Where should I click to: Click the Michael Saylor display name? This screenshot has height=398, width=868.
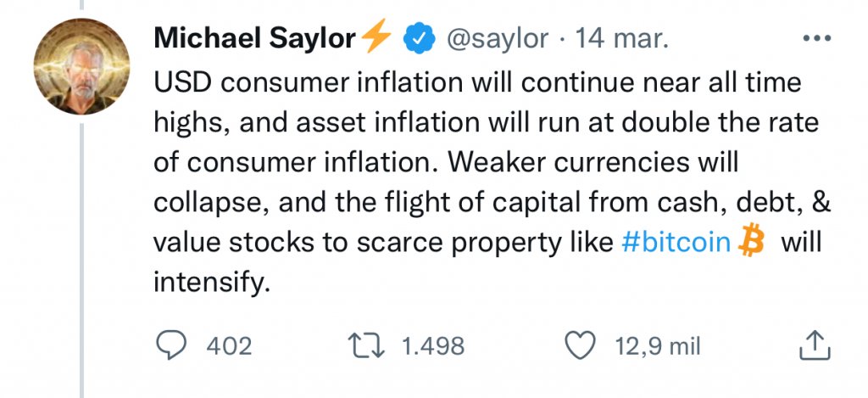[x=254, y=38]
